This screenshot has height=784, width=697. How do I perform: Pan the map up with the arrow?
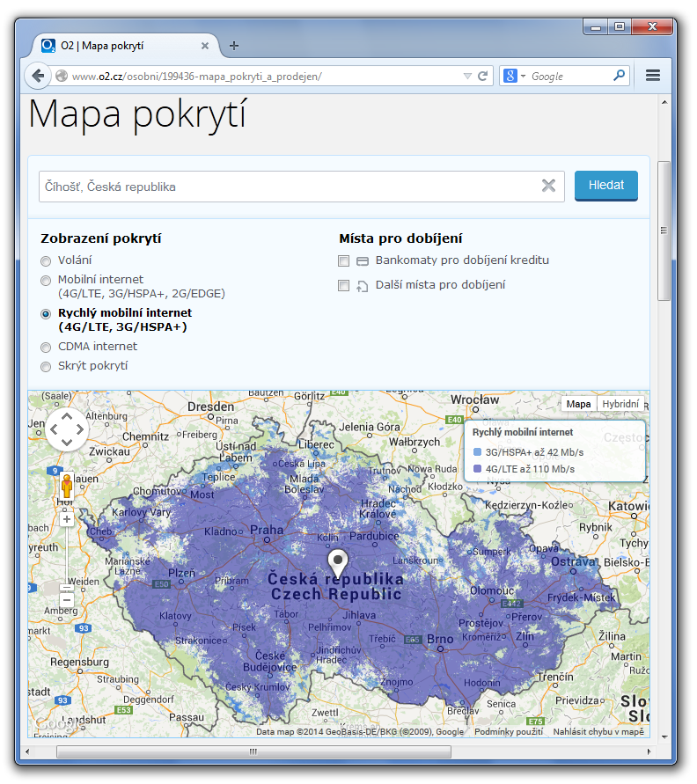(67, 416)
